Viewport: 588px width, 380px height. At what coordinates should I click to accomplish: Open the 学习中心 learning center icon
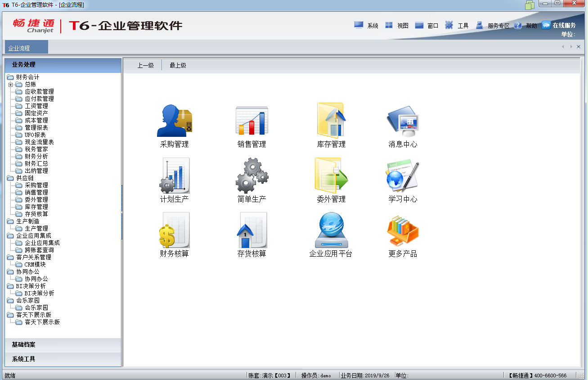click(403, 176)
